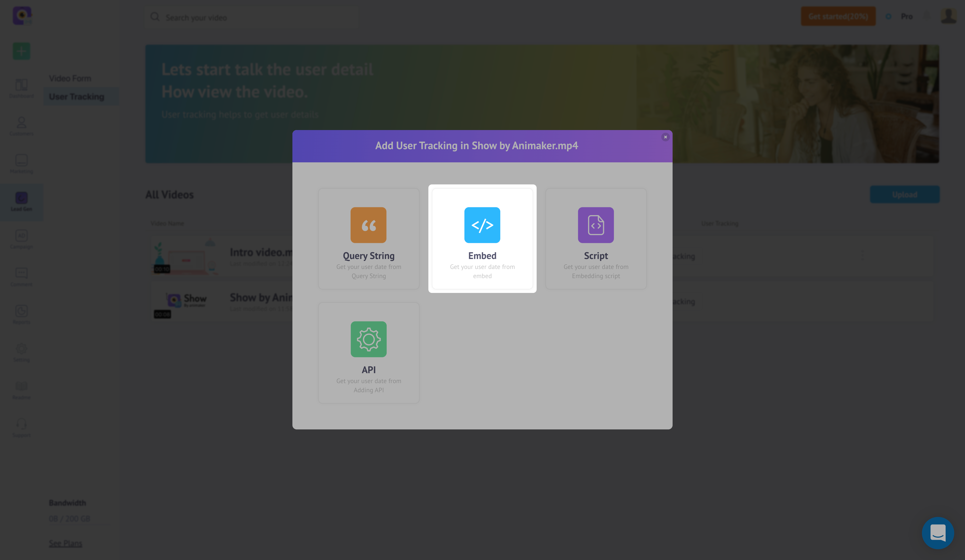
Task: Click the 'Video Name' column header
Action: pos(167,223)
